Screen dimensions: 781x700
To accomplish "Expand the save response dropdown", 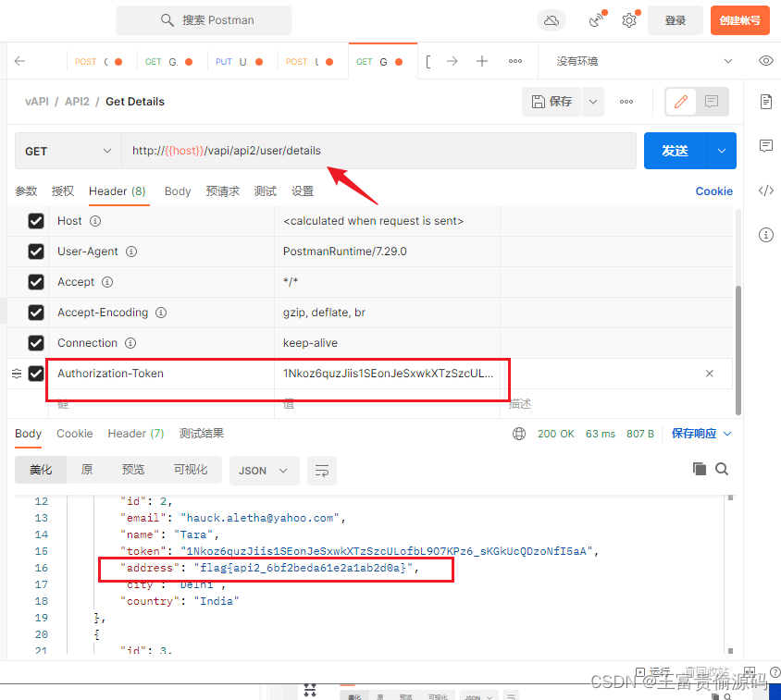I will [727, 434].
